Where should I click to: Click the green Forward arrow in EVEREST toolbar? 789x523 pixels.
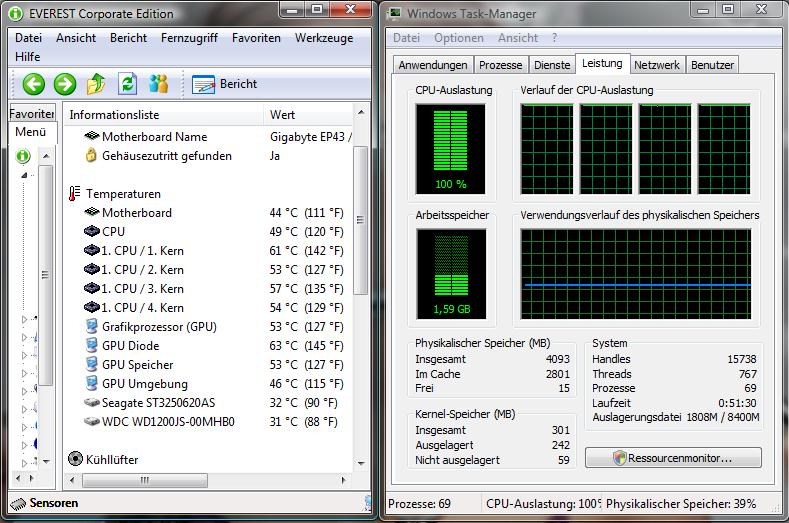pyautogui.click(x=65, y=84)
